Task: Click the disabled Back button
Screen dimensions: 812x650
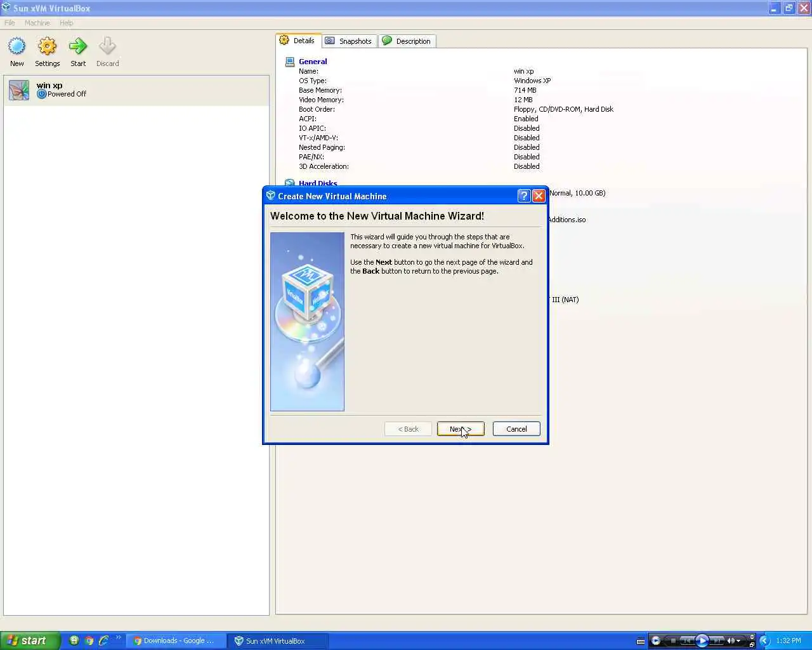Action: [x=408, y=429]
